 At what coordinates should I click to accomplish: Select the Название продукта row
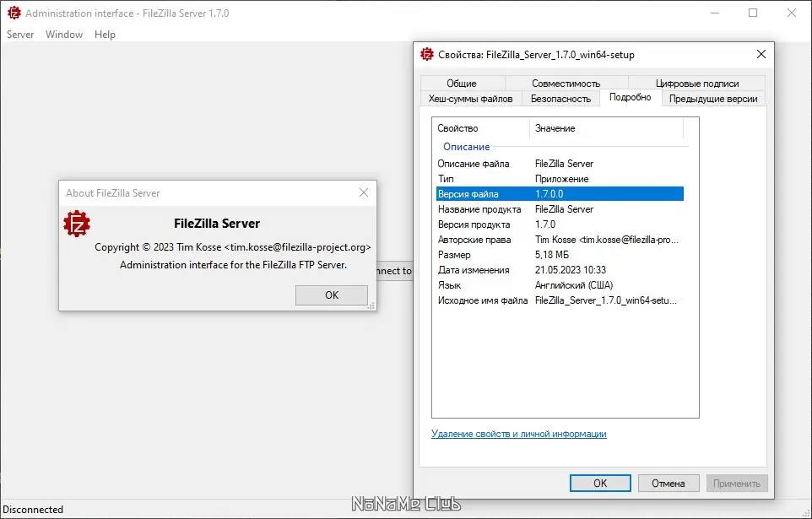click(560, 209)
